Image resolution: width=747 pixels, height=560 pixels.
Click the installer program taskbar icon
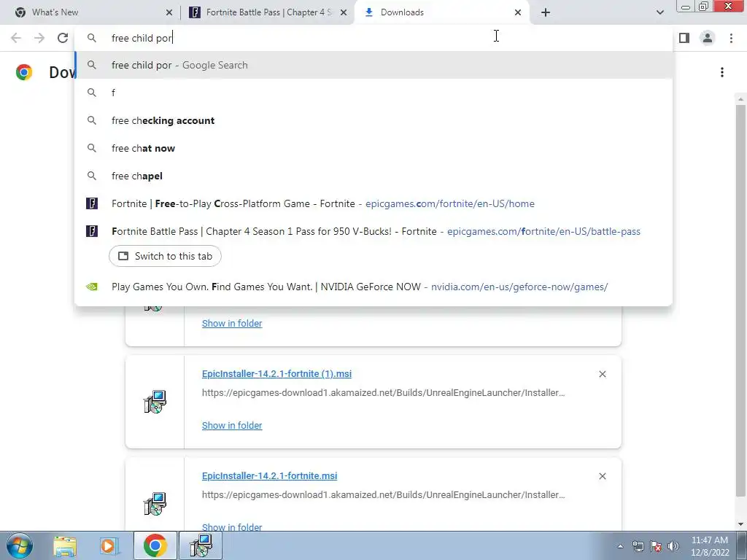tap(201, 545)
